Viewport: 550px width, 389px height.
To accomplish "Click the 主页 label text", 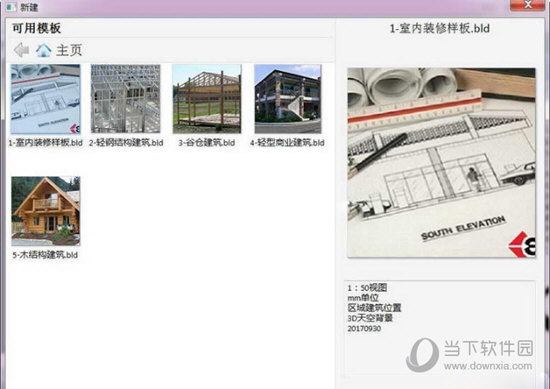I will click(x=69, y=50).
